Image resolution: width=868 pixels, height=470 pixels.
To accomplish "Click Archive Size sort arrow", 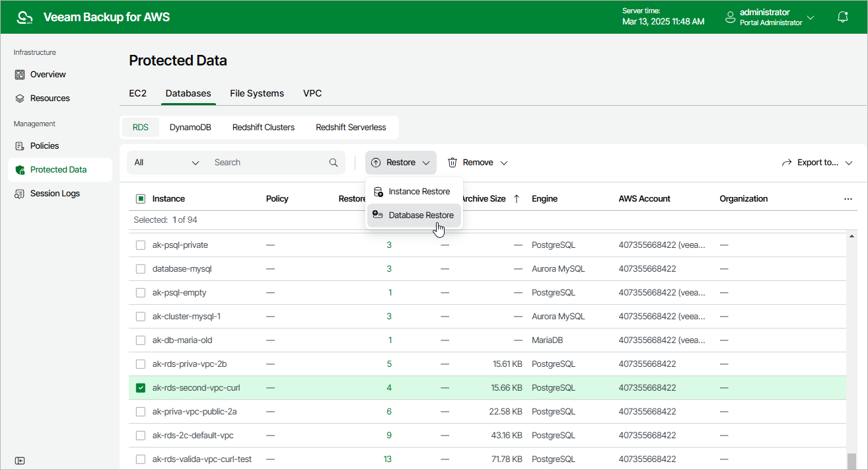I will click(517, 199).
